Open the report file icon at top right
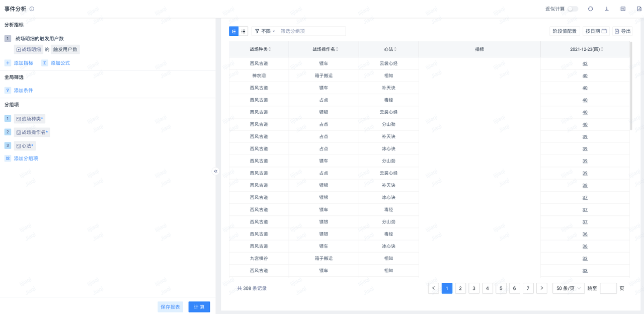The width and height of the screenshot is (644, 314). point(639,9)
